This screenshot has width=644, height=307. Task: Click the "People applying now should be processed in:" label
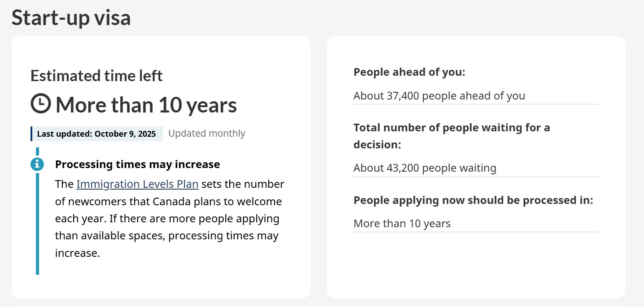(473, 200)
